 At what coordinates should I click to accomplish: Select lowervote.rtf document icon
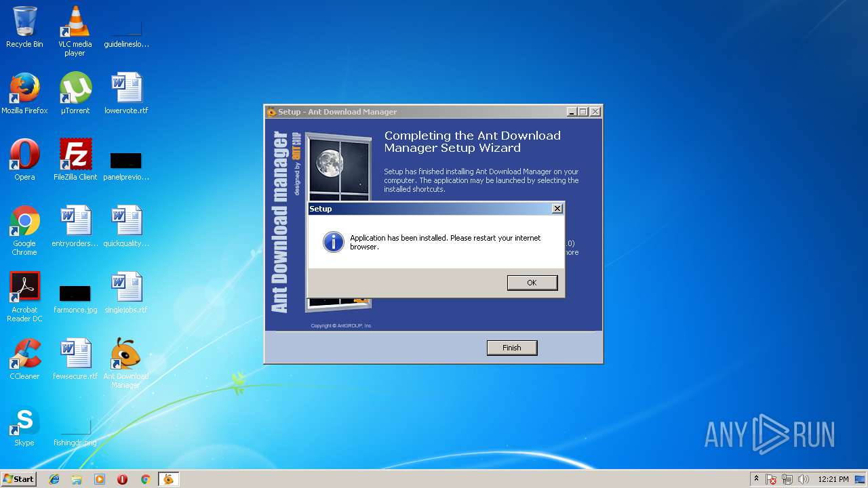point(126,94)
